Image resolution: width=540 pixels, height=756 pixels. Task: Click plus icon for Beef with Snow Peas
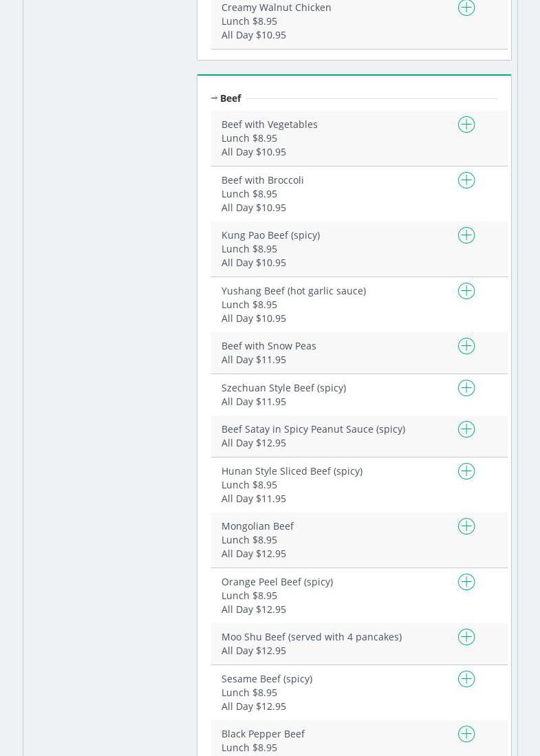click(466, 346)
